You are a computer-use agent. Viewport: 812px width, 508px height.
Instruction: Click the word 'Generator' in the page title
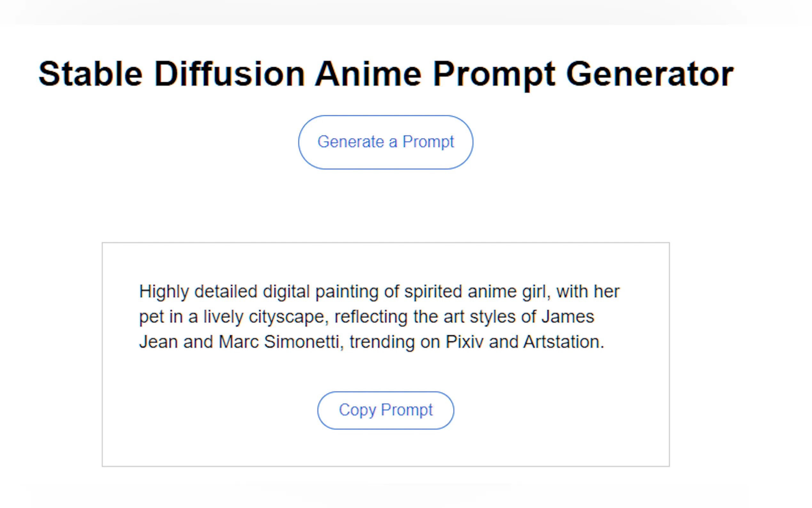[x=650, y=74]
